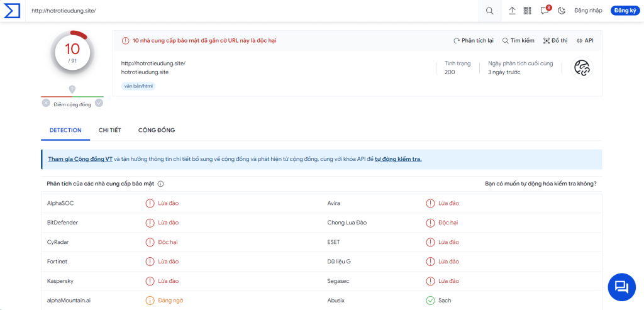The height and width of the screenshot is (310, 644).
Task: Click the warning icon in the Fortinet row
Action: (x=150, y=262)
